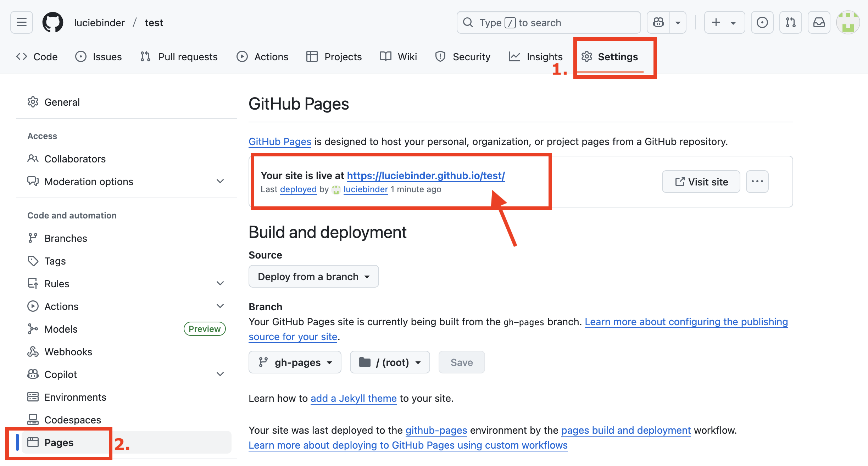Switch to the Security tab
Viewport: 868px width, 466px height.
click(x=463, y=56)
